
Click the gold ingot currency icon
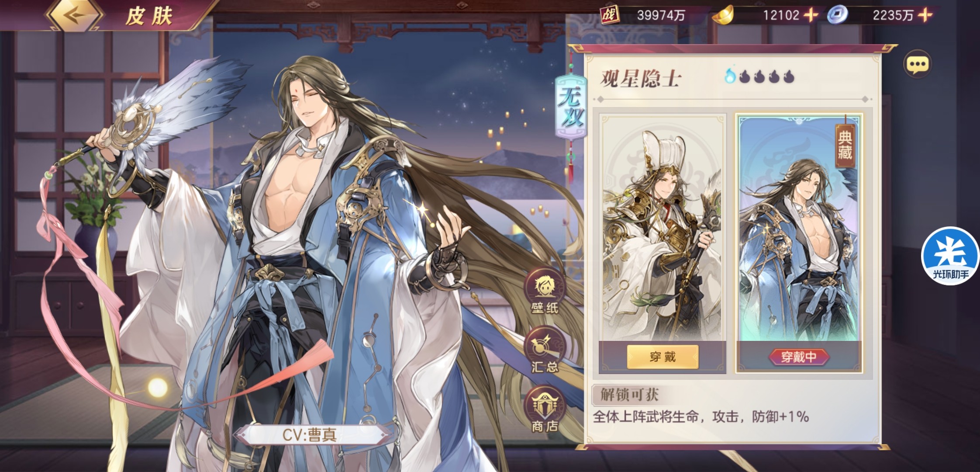[x=722, y=16]
